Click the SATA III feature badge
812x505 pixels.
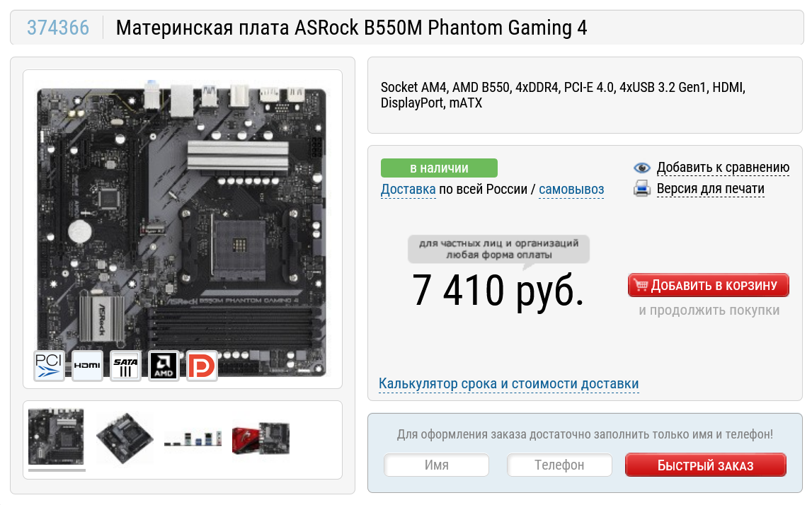pos(125,365)
